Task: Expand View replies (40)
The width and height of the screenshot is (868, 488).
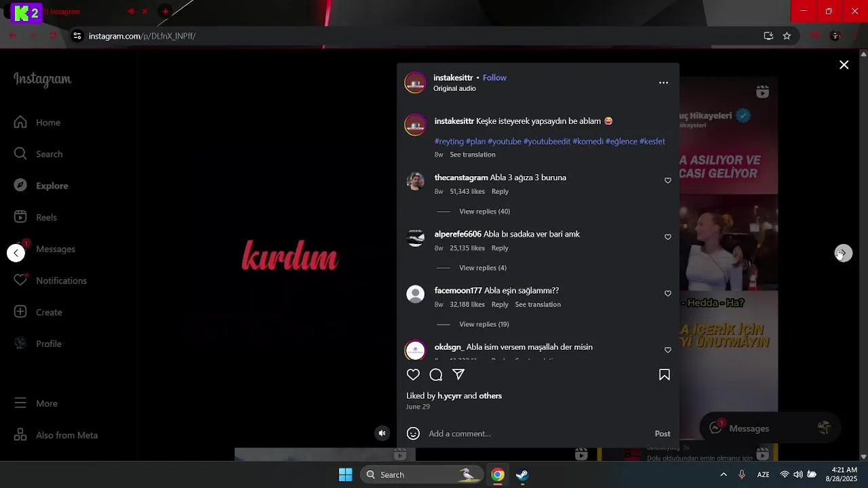Action: click(x=484, y=211)
